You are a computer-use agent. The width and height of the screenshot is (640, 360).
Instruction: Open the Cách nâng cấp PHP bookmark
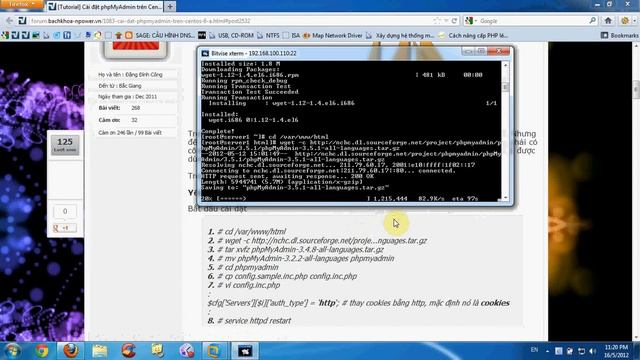click(473, 36)
